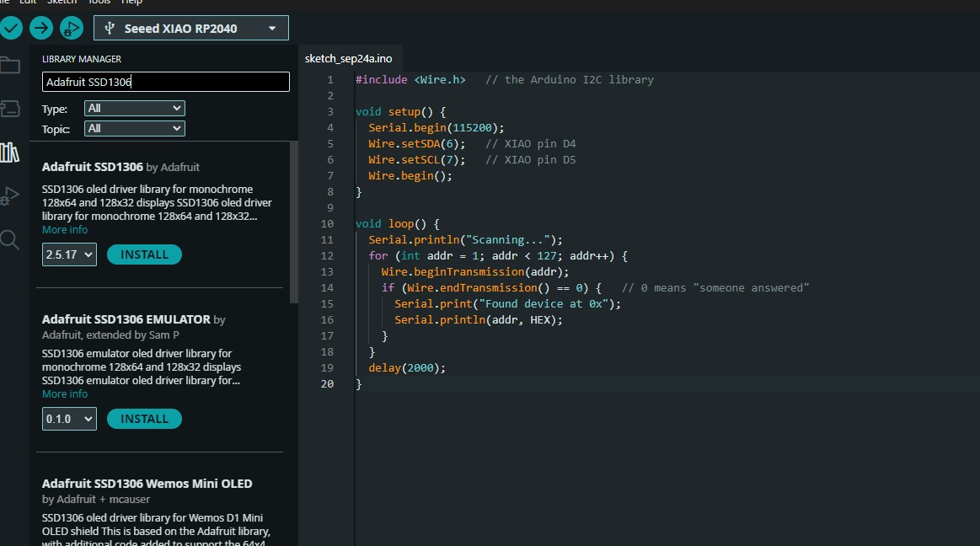Focus the library search field
Screen dimensions: 980x546
166,82
